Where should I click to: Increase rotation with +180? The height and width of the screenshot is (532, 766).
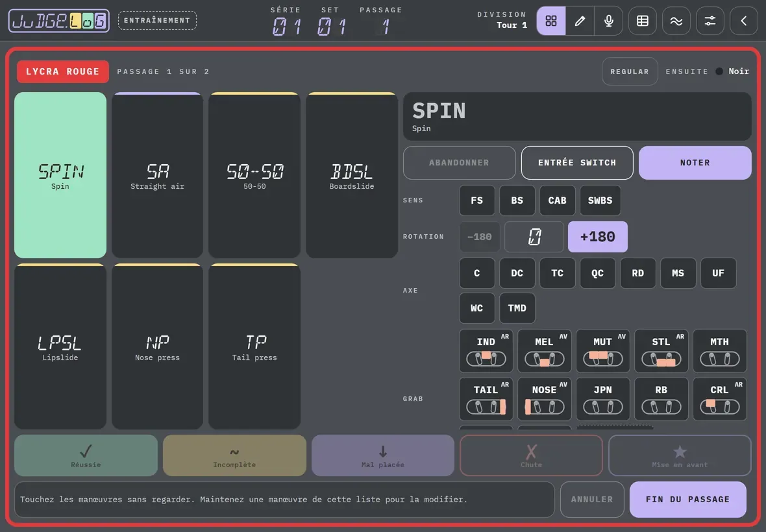(597, 237)
